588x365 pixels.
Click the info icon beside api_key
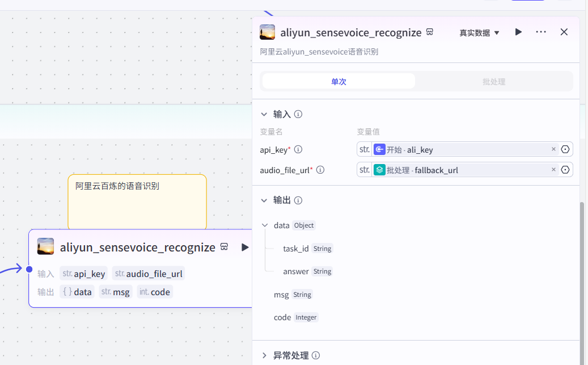pyautogui.click(x=298, y=150)
